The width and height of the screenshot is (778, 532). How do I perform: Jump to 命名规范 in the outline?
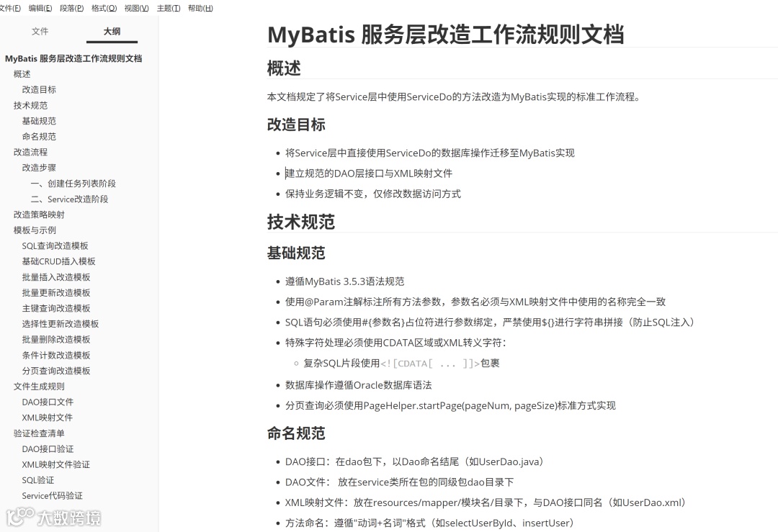(39, 136)
